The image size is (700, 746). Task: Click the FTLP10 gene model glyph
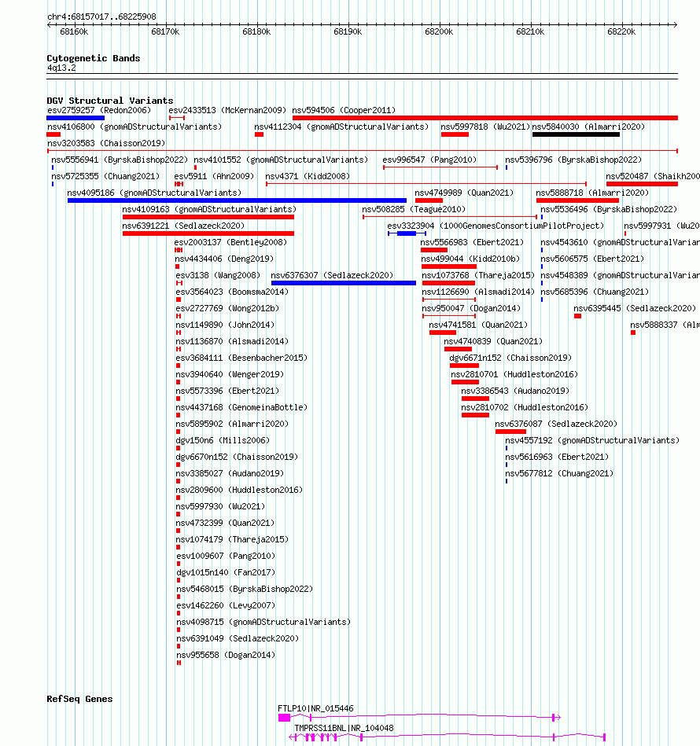[419, 717]
